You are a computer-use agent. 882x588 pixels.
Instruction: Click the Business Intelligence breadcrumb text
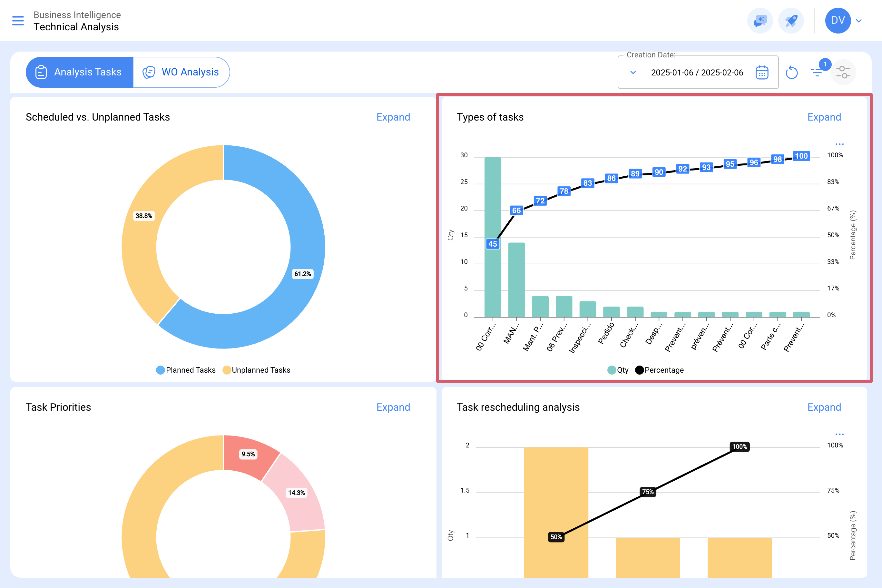coord(77,15)
